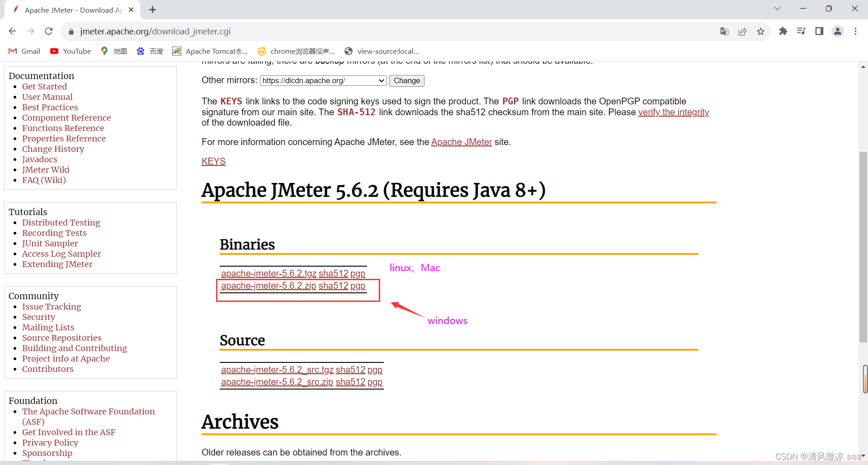868x465 pixels.
Task: Open the Javadocs link
Action: pos(40,159)
